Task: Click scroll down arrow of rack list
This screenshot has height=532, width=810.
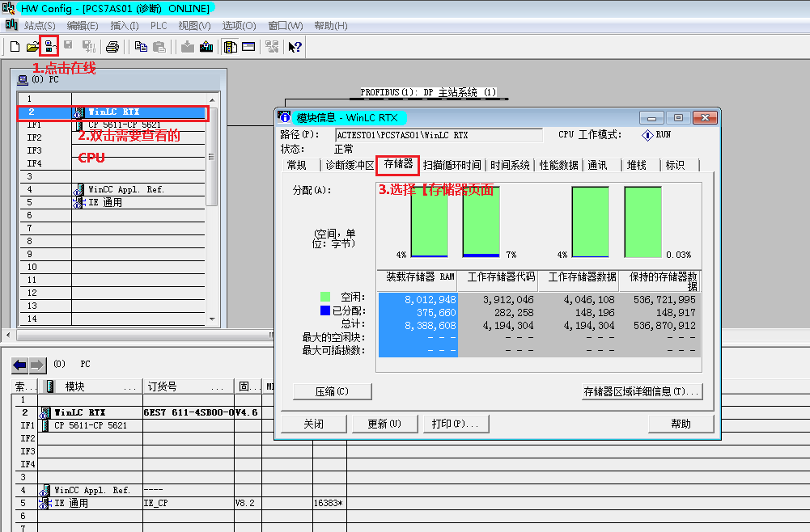Action: tap(212, 319)
